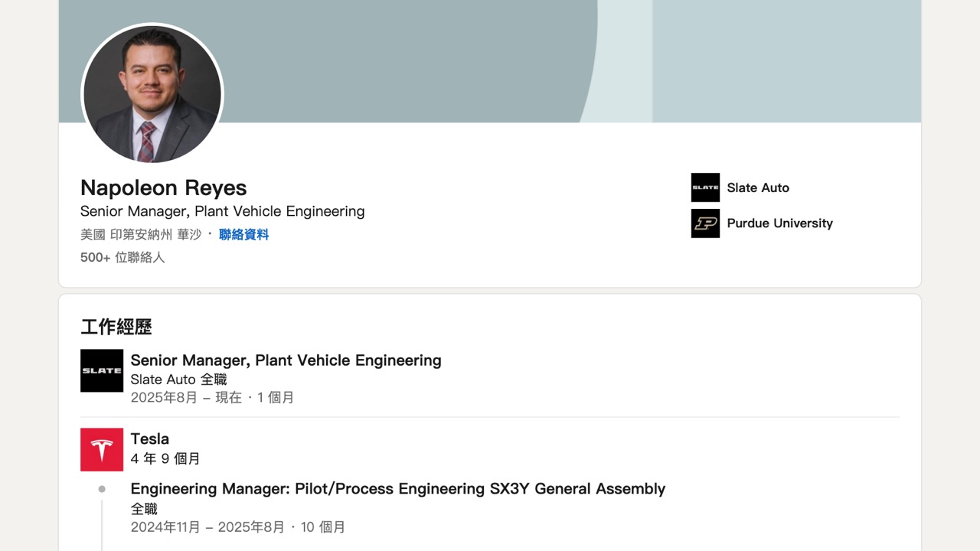Click the Slate Auto 全職 employment line
This screenshot has height=551, width=980.
[x=178, y=379]
